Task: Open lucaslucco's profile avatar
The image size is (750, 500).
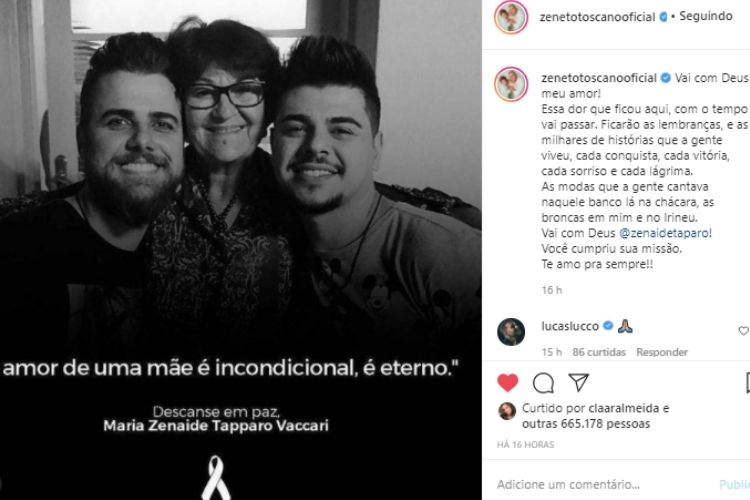Action: (x=511, y=332)
